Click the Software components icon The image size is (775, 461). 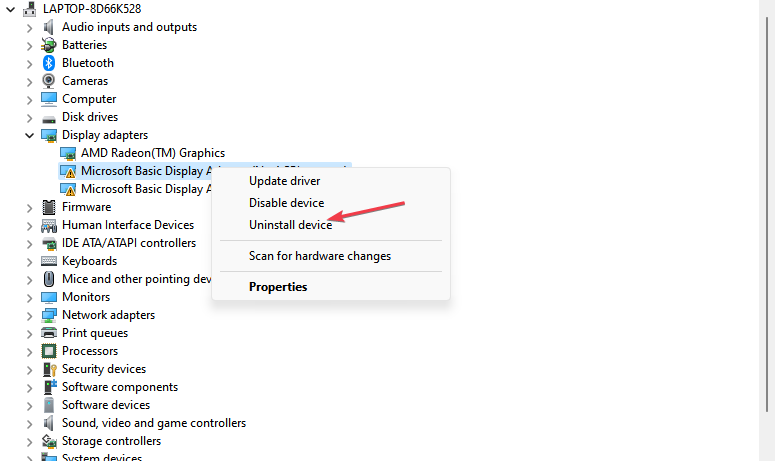point(50,387)
